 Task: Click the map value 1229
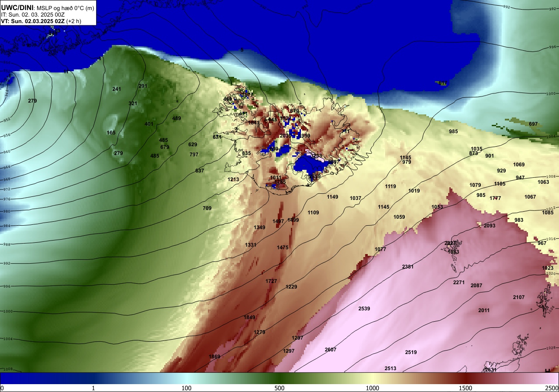pyautogui.click(x=291, y=287)
